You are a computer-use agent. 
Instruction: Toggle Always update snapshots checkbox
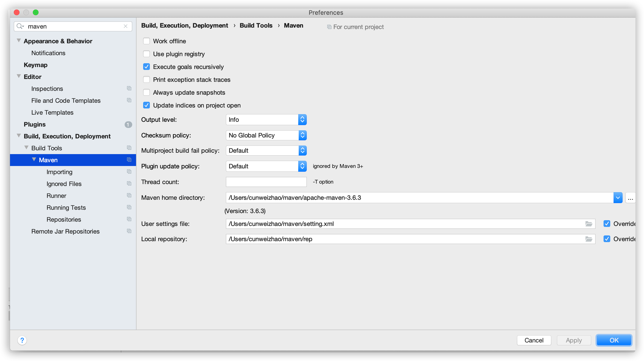tap(146, 93)
